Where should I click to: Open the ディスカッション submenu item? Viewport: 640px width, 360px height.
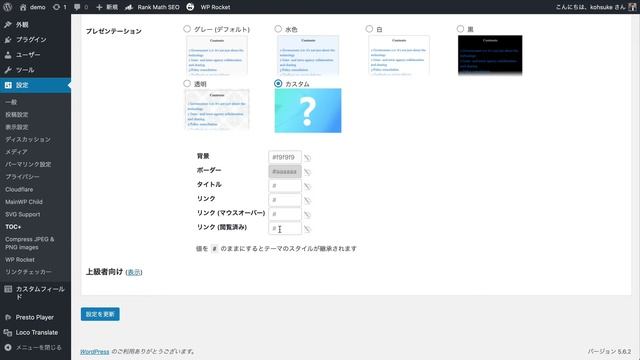[28, 140]
